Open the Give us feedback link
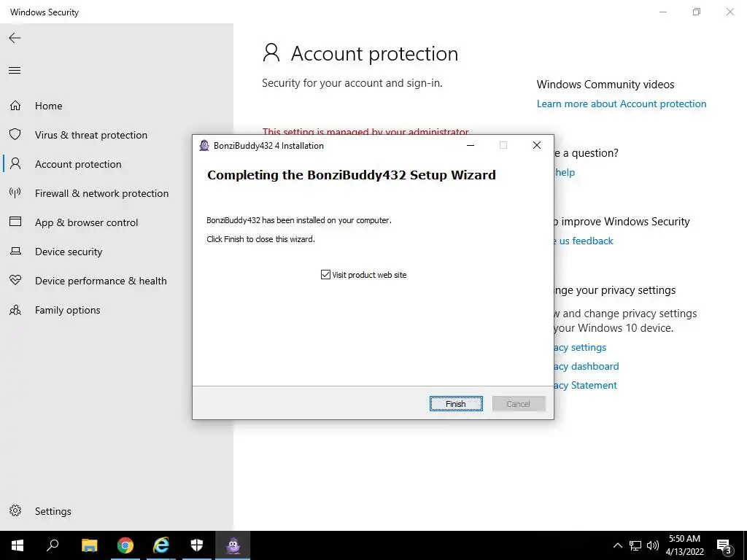The height and width of the screenshot is (560, 747). (584, 241)
